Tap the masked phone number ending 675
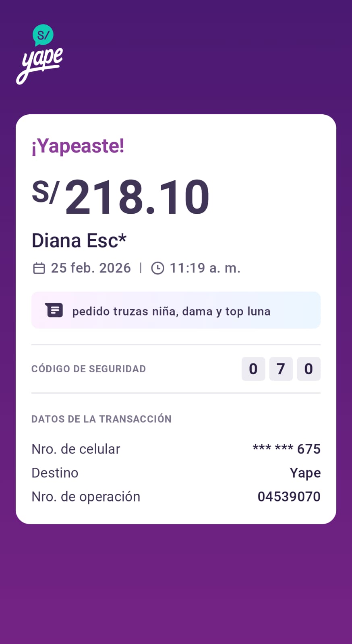The image size is (352, 644). coord(286,449)
